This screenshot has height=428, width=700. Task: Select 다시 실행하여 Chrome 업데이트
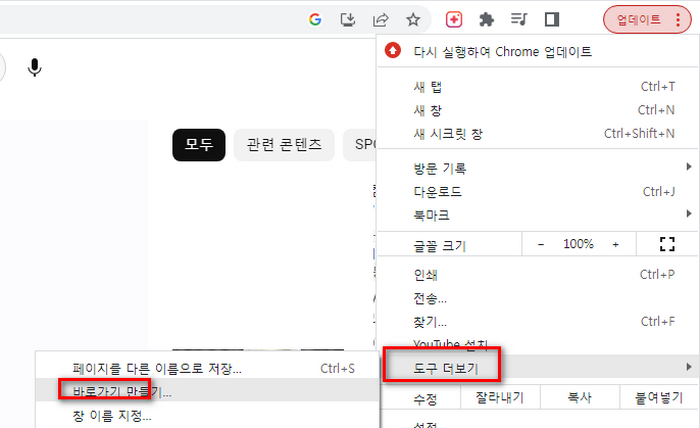click(538, 52)
